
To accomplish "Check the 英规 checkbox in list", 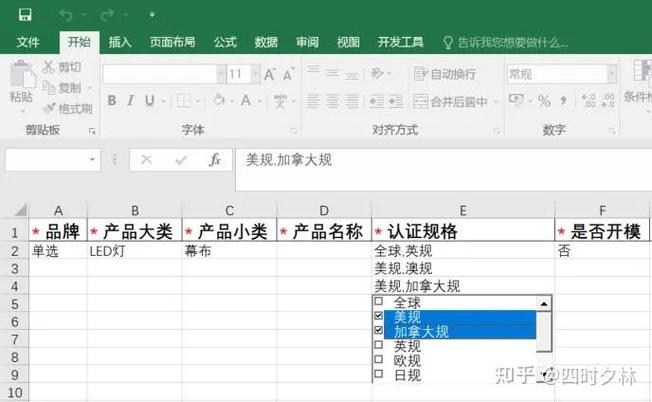I will click(378, 345).
